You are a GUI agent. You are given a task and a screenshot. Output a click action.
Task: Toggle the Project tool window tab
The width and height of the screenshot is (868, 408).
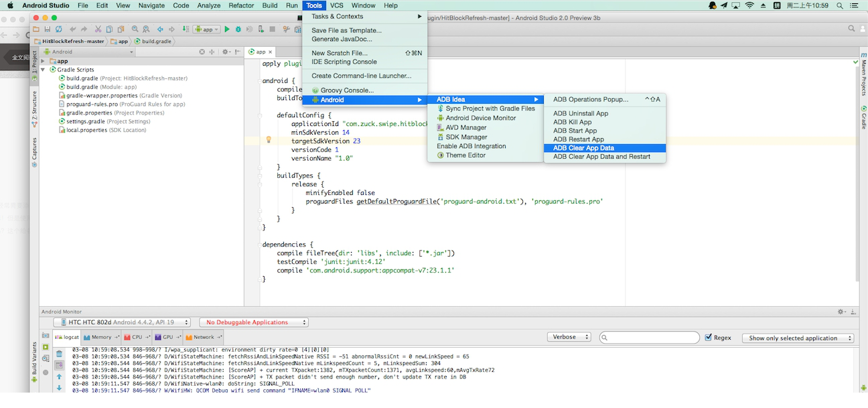34,66
